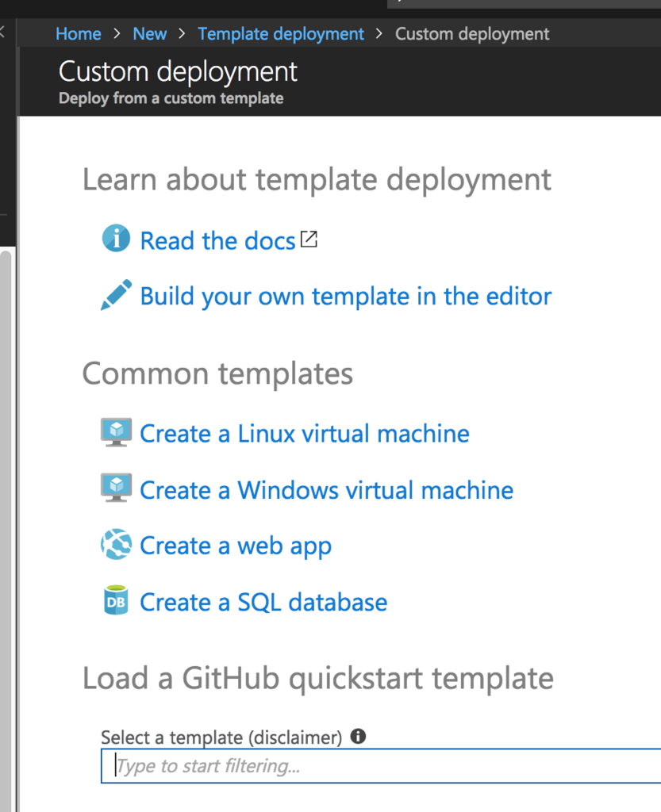Select the Create a web app template
The width and height of the screenshot is (661, 812).
tap(235, 546)
